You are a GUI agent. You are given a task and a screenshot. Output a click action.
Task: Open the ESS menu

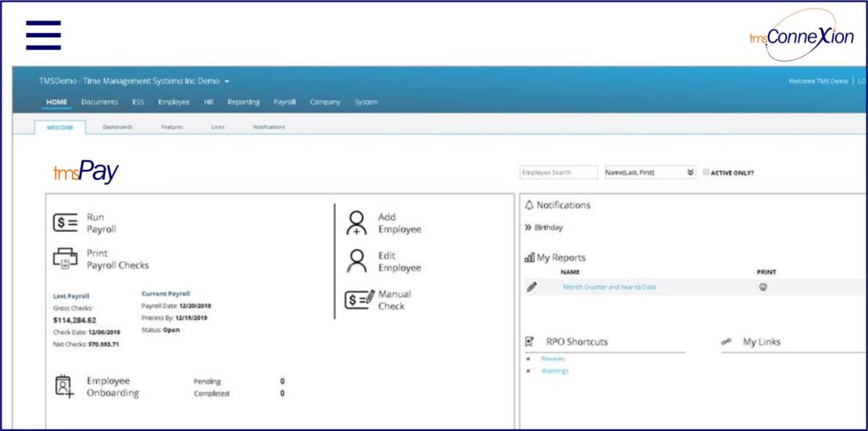click(138, 103)
